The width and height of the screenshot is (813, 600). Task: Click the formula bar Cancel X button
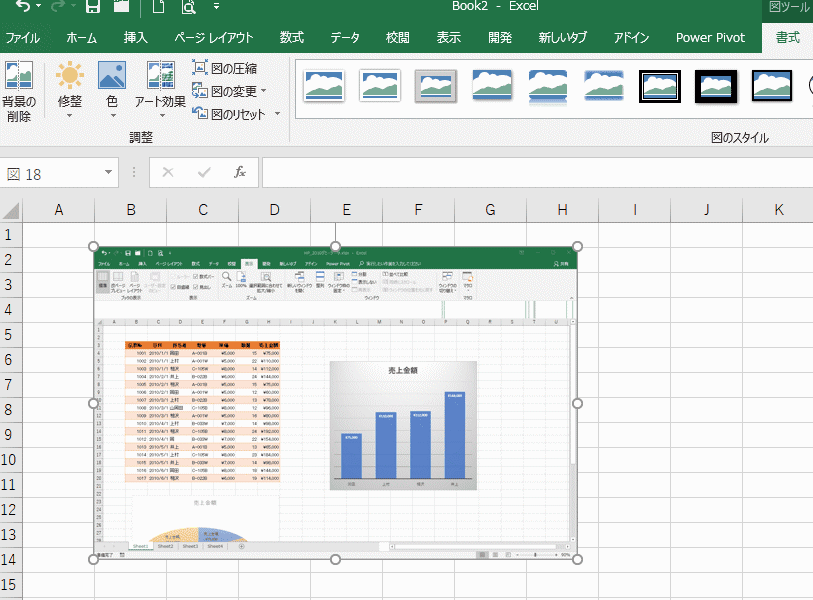coord(167,172)
